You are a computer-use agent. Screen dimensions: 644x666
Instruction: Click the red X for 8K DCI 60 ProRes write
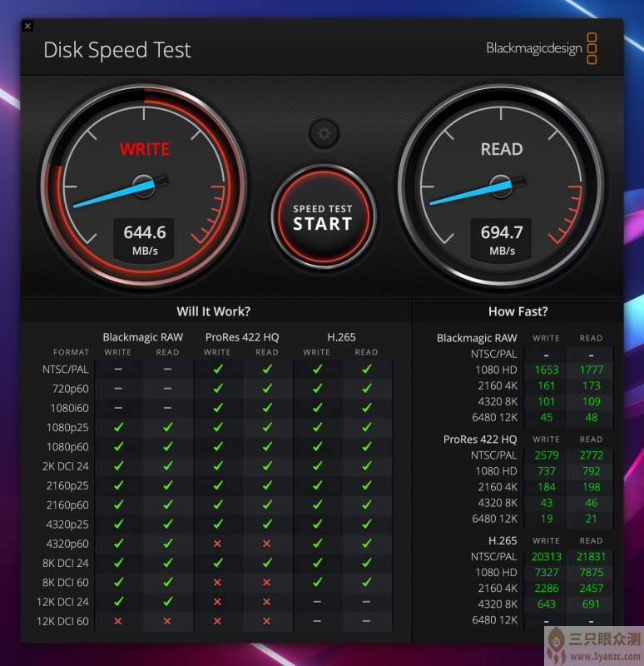[x=217, y=582]
